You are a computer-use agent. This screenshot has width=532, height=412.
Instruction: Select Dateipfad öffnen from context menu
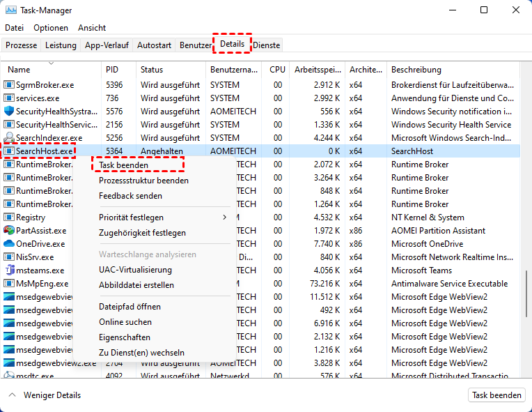coord(130,307)
